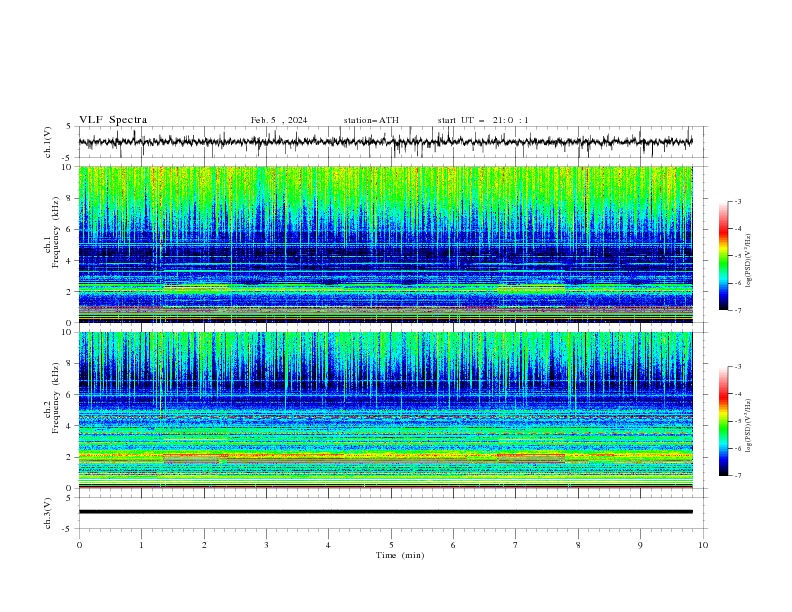
Task: Click time axis tick label "0"
Action: click(79, 545)
